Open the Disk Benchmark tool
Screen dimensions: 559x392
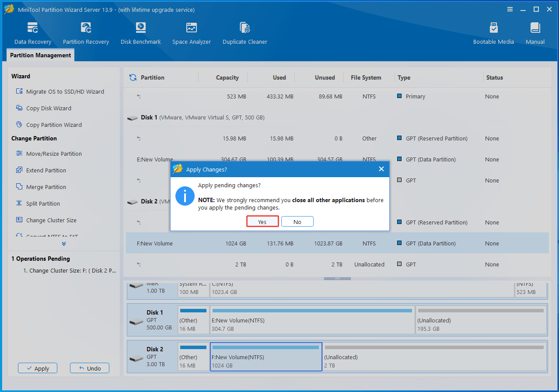coord(141,34)
